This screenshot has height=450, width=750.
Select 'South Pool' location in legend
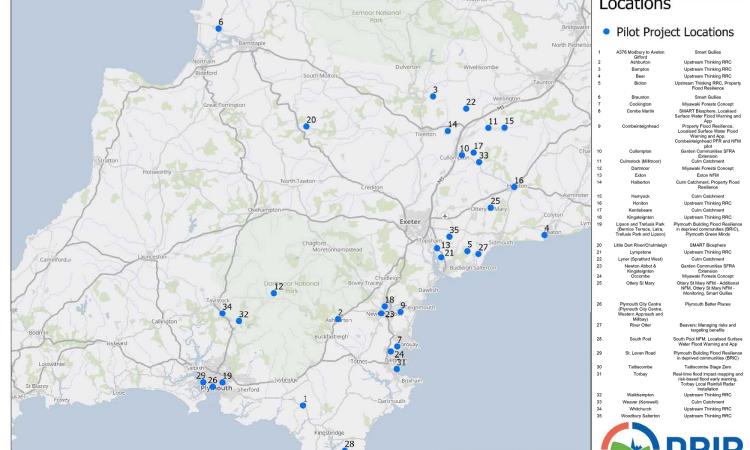tap(640, 339)
